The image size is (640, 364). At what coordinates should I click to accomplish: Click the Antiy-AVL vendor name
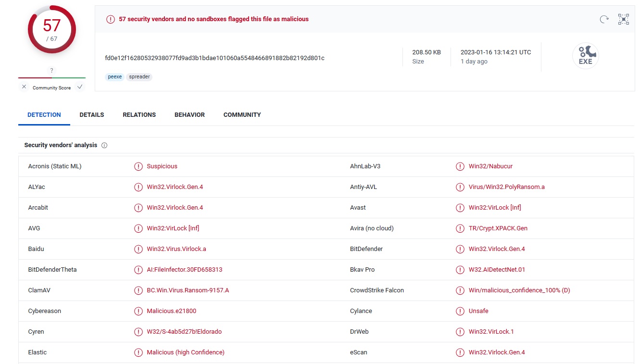click(364, 187)
